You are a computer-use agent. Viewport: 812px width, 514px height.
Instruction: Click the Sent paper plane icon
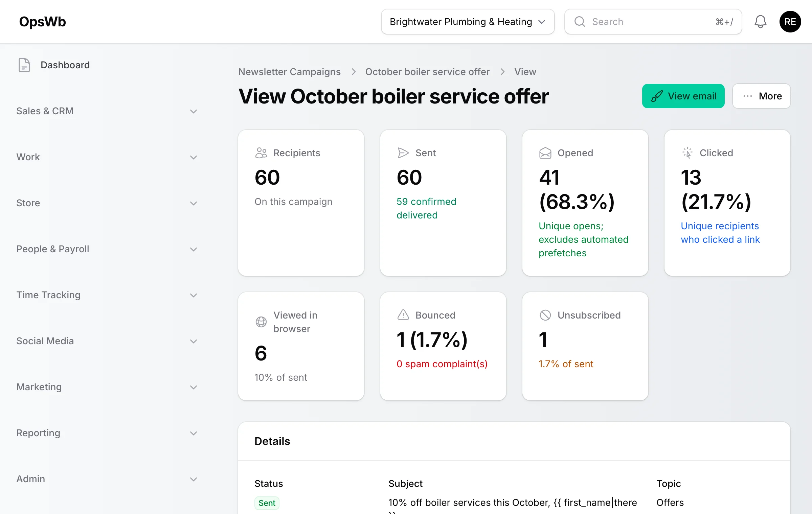click(x=403, y=153)
